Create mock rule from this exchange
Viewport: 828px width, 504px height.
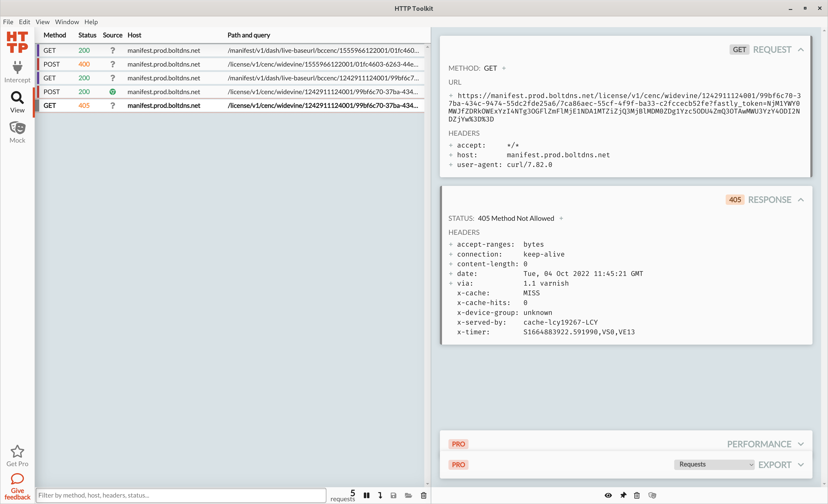click(x=652, y=495)
